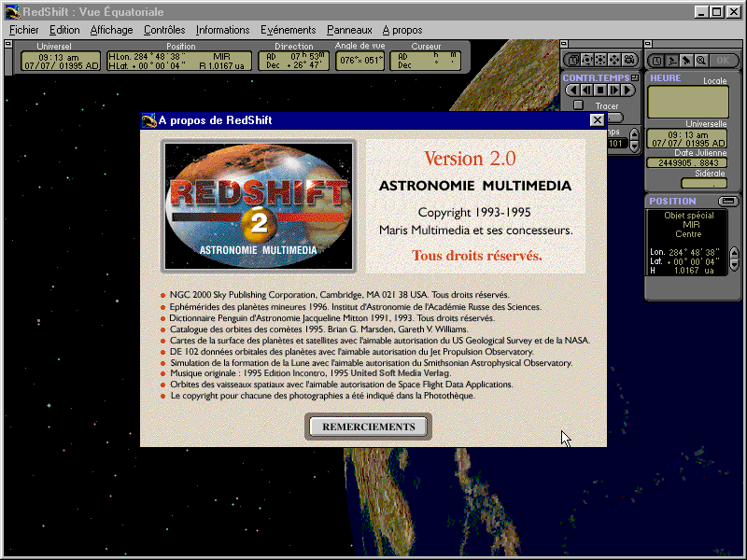Click the 'Copyright 1993-1995' text

click(474, 213)
